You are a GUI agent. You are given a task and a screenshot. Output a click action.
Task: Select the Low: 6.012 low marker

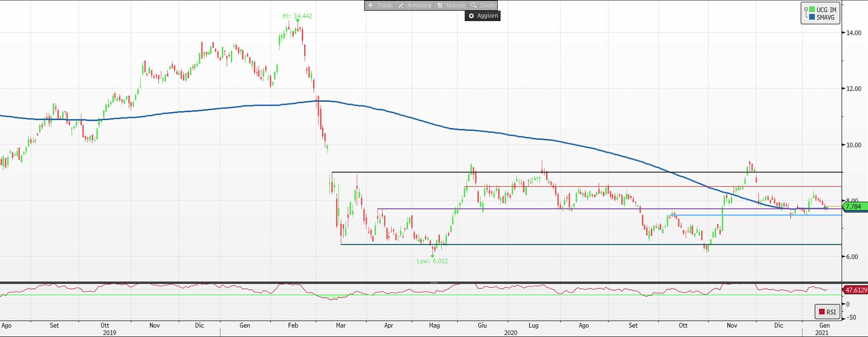[x=432, y=261]
